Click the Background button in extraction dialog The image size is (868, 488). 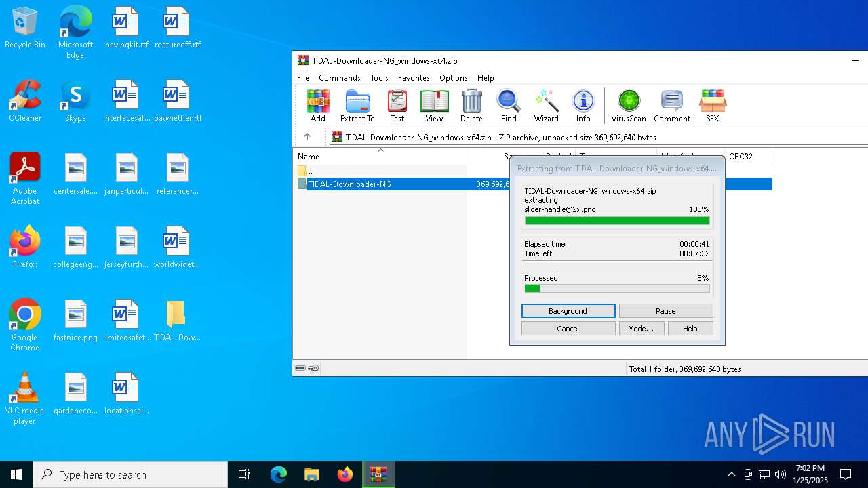click(x=568, y=310)
